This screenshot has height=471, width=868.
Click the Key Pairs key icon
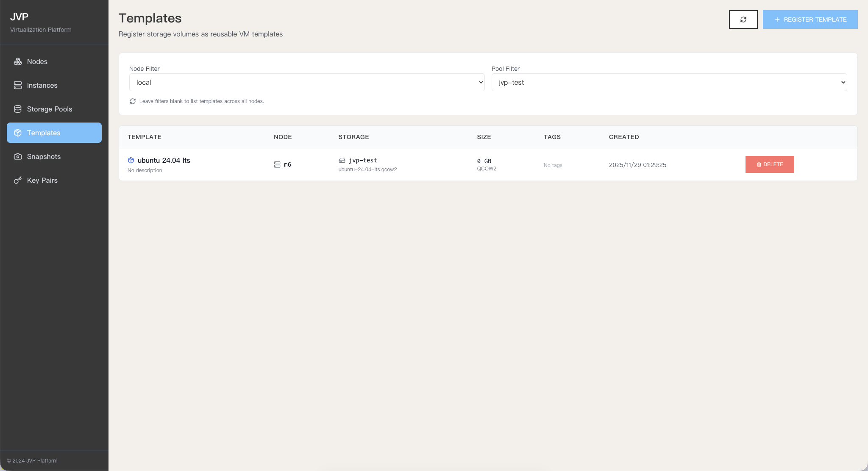pyautogui.click(x=18, y=180)
